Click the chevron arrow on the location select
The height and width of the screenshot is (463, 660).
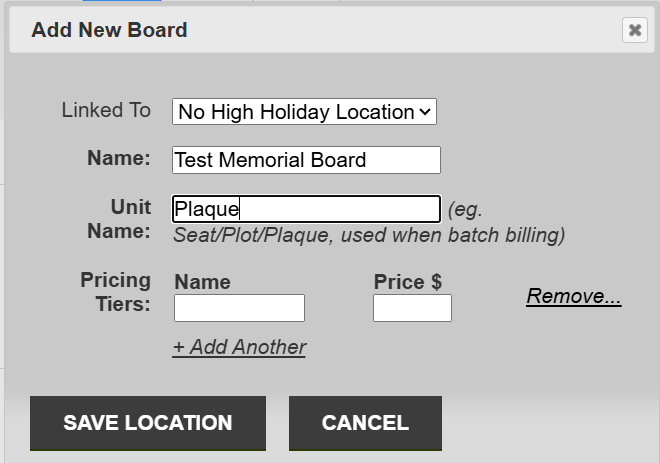click(426, 112)
